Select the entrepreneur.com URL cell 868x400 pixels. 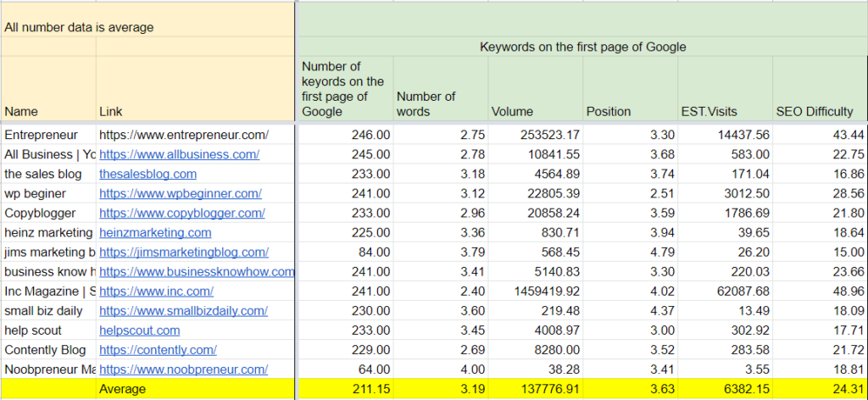(x=196, y=135)
